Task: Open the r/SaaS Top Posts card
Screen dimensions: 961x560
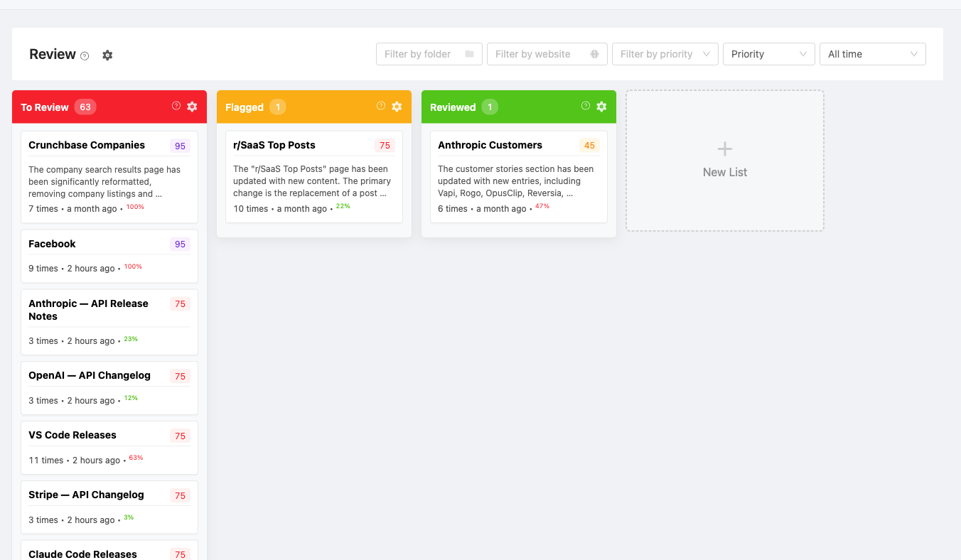Action: 314,177
